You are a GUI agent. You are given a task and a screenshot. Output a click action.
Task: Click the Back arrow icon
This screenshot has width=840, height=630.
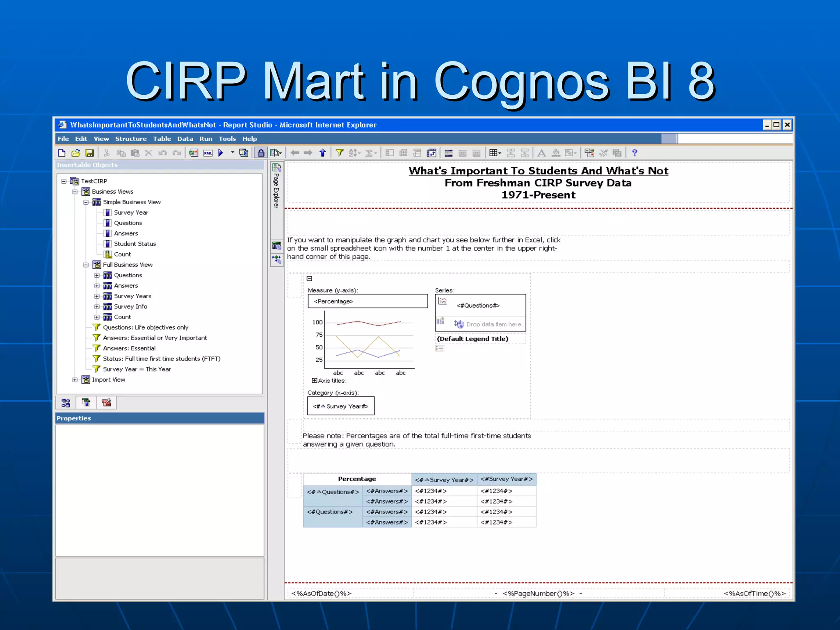(294, 153)
